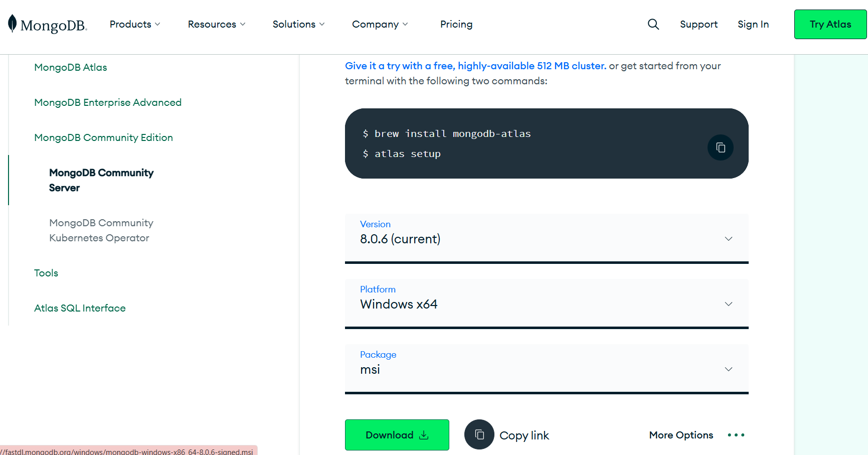Viewport: 868px width, 455px height.
Task: Open the Platform Windows x64 dropdown
Action: coord(547,304)
